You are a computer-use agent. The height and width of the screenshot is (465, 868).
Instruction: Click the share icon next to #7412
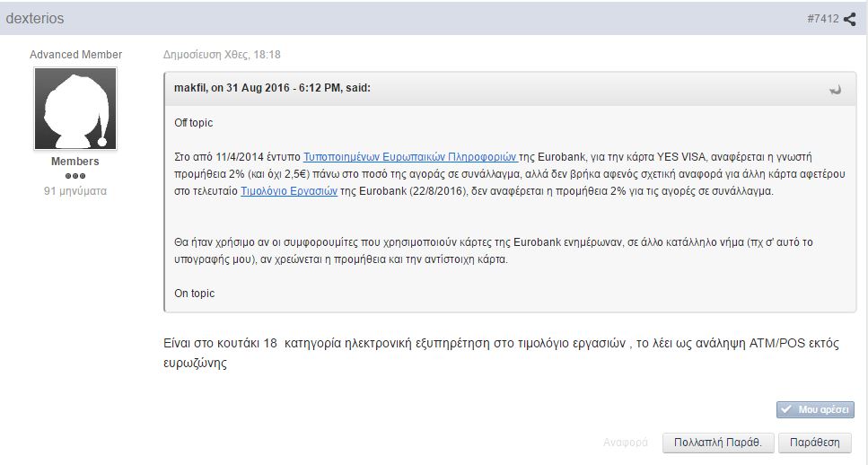click(x=849, y=19)
